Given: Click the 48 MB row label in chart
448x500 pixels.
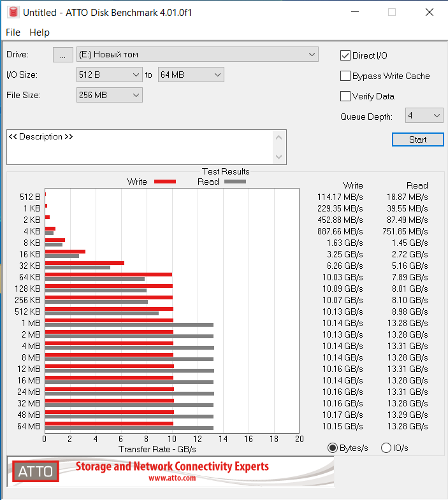Looking at the screenshot, I should (x=29, y=415).
